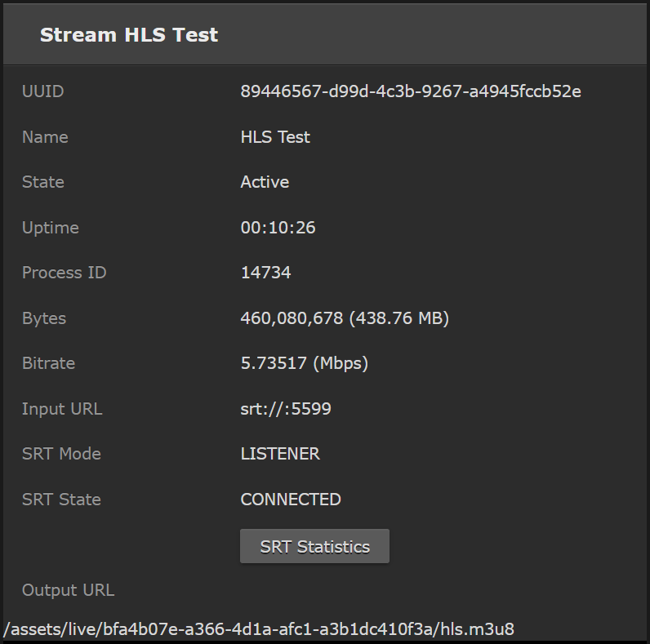Click the Active state value

point(265,182)
